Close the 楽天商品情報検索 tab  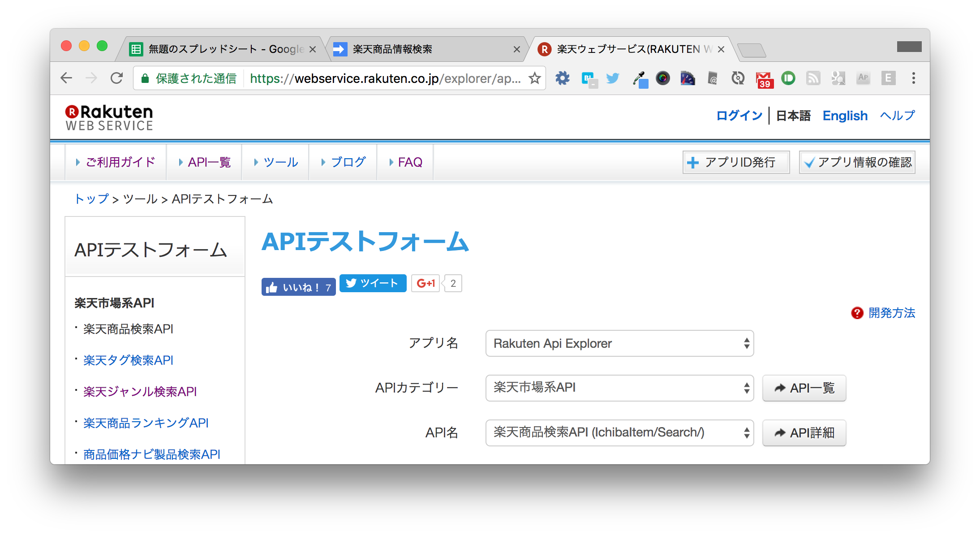point(516,49)
